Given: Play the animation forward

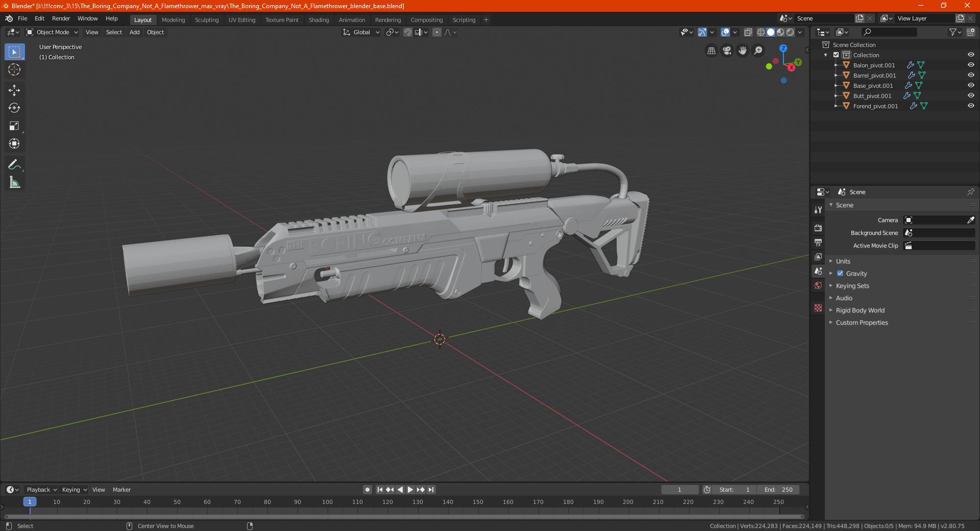Looking at the screenshot, I should [x=410, y=490].
